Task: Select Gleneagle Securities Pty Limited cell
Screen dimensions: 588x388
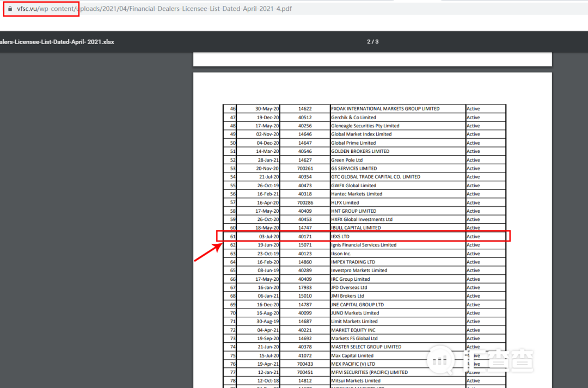Action: click(398, 126)
